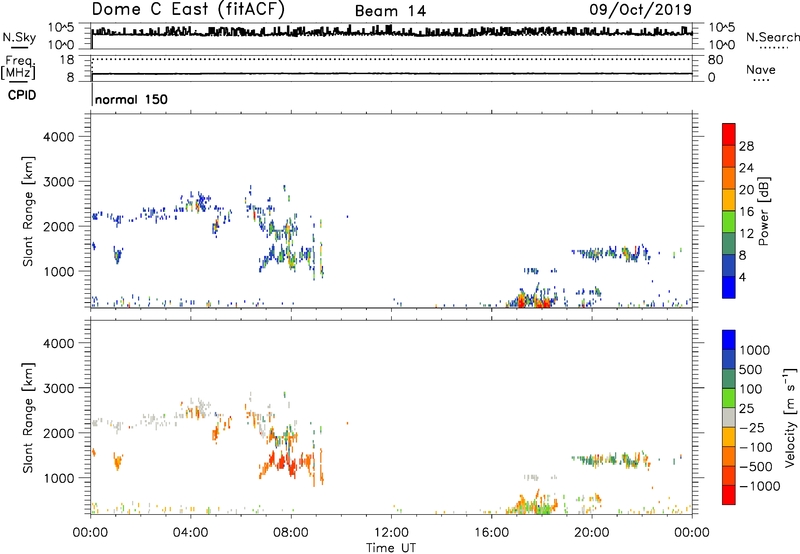
Task: Click the Slant Range title of the velocity panel
Action: (x=28, y=417)
